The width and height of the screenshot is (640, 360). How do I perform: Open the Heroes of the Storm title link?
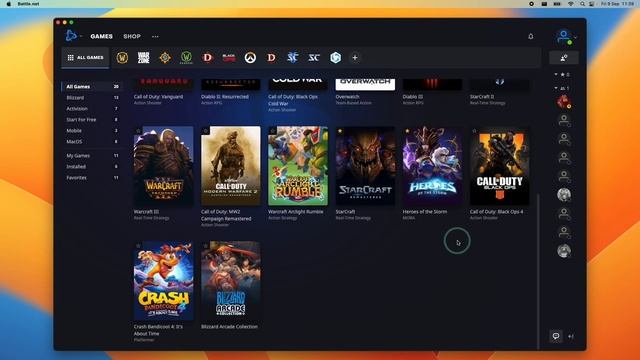424,212
